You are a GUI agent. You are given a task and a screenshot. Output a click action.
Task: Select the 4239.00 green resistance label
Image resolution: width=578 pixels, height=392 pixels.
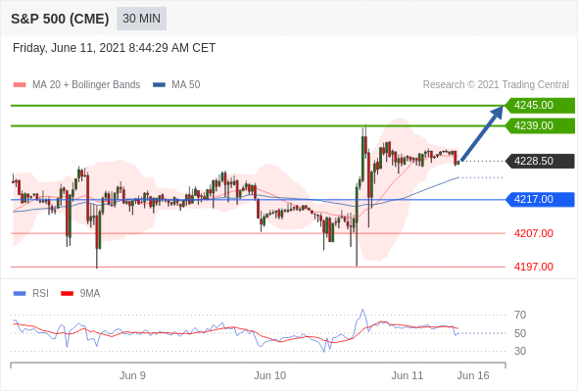(540, 125)
